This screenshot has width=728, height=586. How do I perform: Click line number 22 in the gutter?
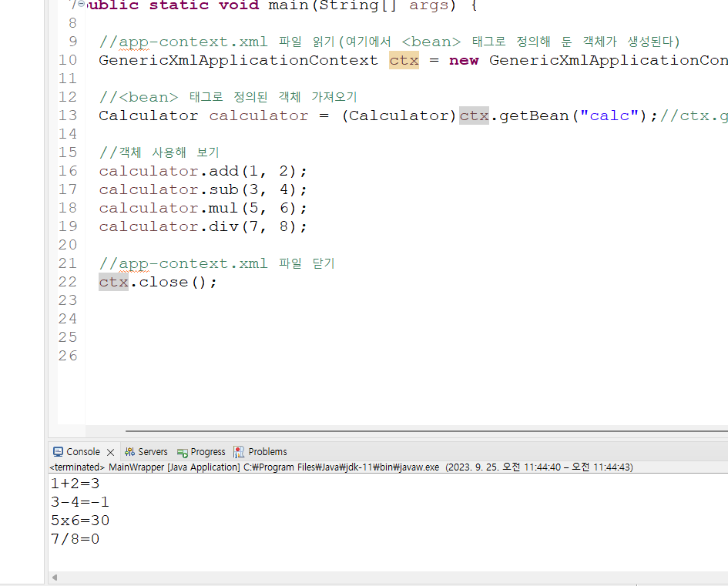point(68,282)
